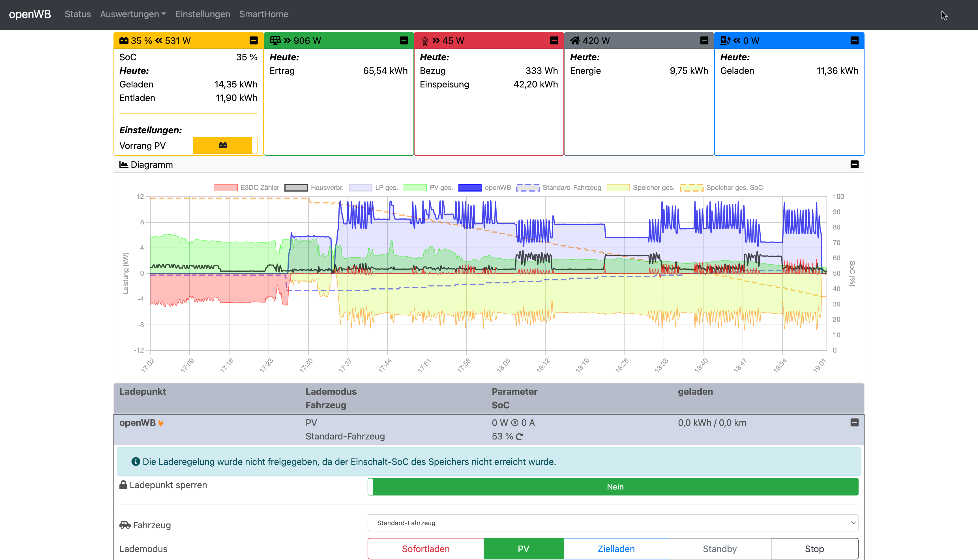The image size is (978, 560).
Task: Collapse the grid 45 W card
Action: pyautogui.click(x=554, y=40)
